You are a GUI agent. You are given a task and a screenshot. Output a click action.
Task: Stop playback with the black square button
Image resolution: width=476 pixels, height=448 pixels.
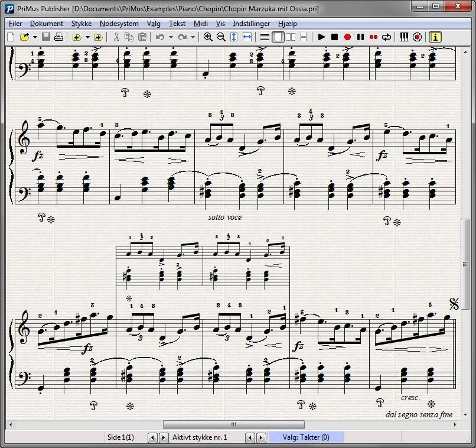tap(334, 37)
